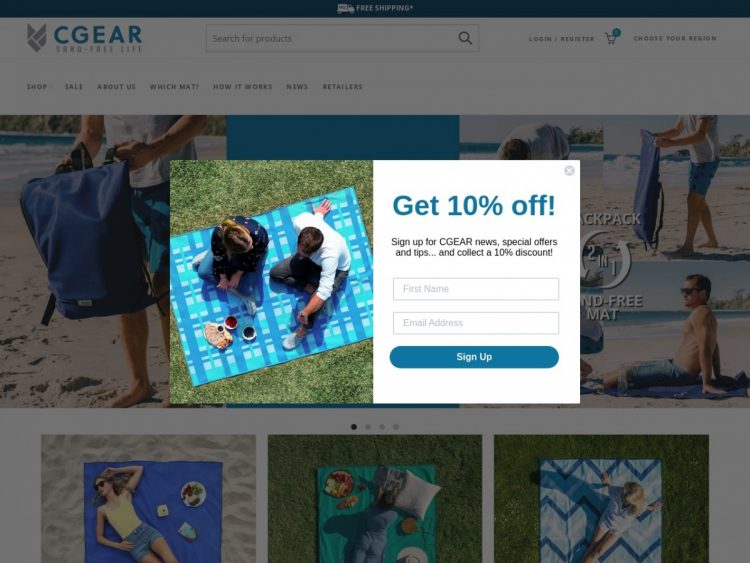Click the CGEAR logo
Viewport: 750px width, 563px height.
[x=85, y=38]
